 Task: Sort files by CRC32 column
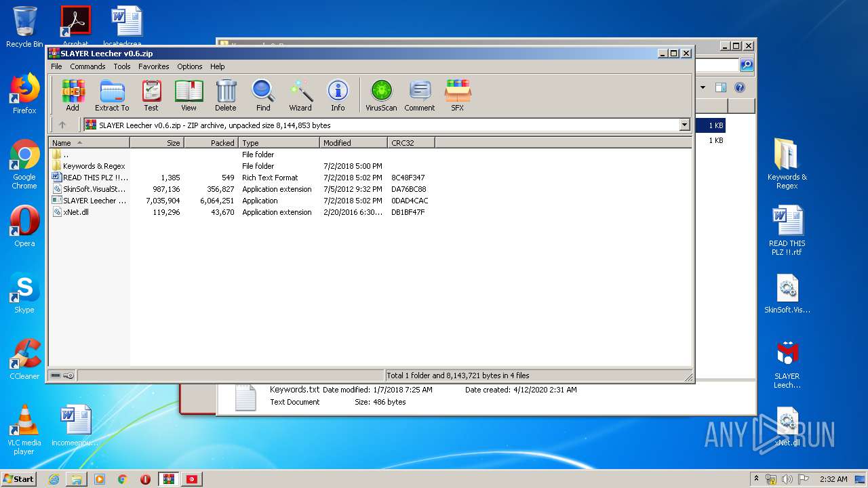pyautogui.click(x=411, y=143)
